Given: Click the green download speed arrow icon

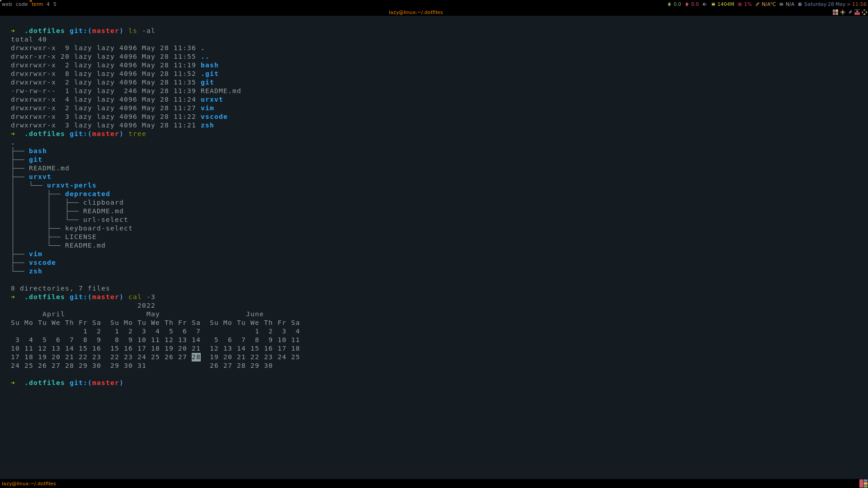Looking at the screenshot, I should click(x=670, y=5).
